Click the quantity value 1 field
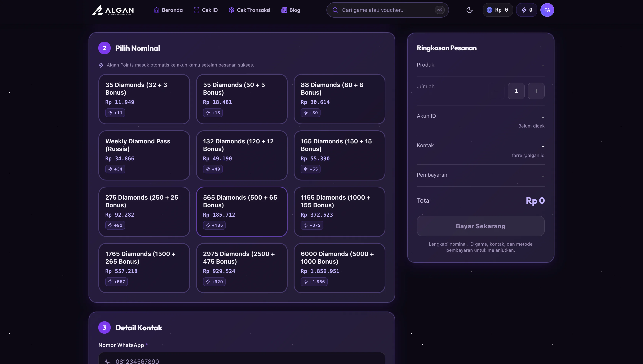The image size is (643, 364). point(516,91)
